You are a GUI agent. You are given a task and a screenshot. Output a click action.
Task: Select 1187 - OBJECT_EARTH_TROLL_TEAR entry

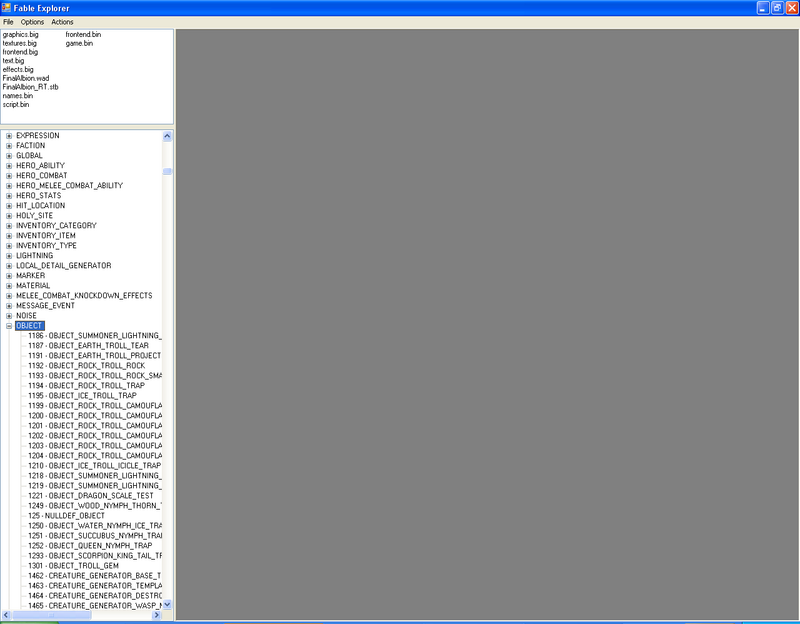click(88, 346)
